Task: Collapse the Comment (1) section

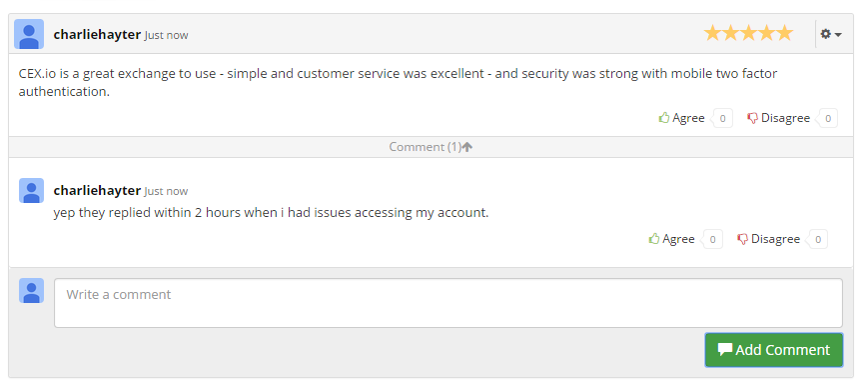Action: tap(431, 147)
